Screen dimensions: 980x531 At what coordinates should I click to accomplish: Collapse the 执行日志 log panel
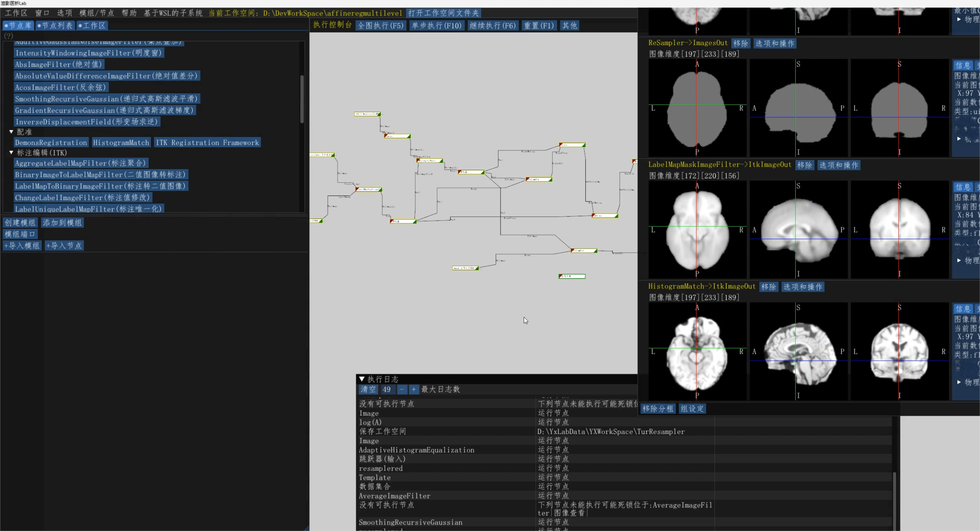(x=362, y=379)
